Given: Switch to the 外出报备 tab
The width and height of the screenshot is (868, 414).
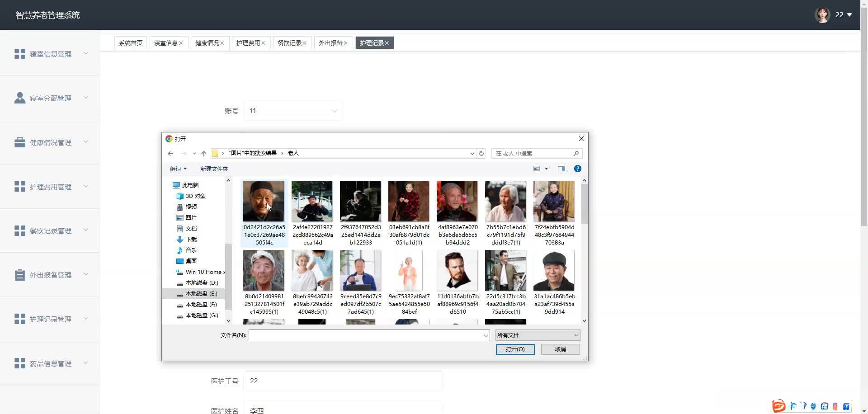Looking at the screenshot, I should click(x=330, y=43).
